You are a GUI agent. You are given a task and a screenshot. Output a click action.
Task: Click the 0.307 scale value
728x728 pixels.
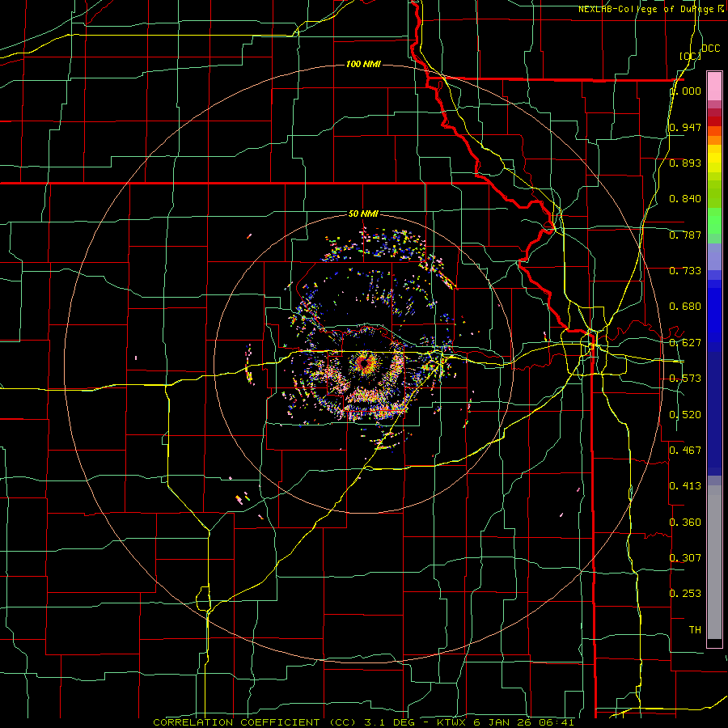685,557
